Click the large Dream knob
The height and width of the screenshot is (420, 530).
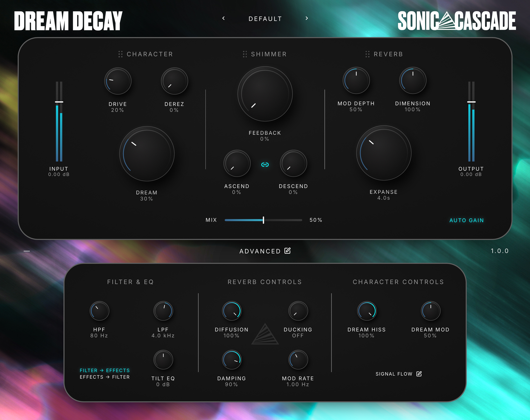(x=147, y=154)
